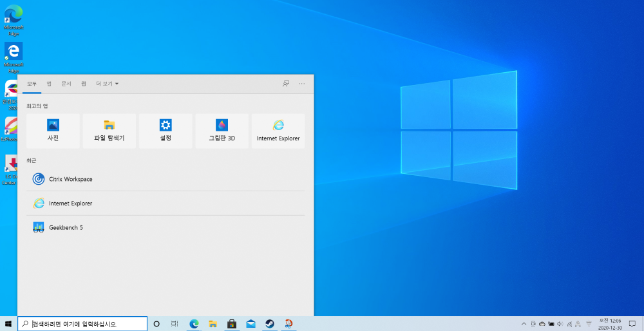Click the battery power tray icon
Viewport: 644px width, 331px height.
point(551,324)
